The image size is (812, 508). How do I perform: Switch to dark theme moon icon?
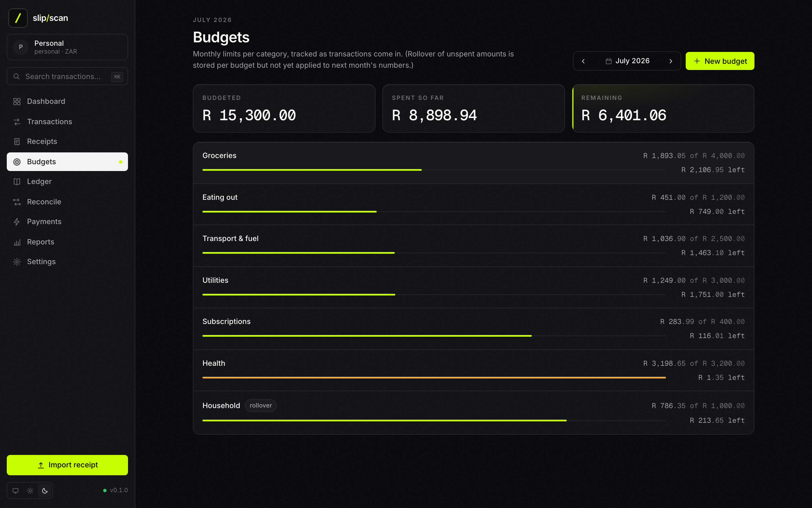(x=45, y=491)
